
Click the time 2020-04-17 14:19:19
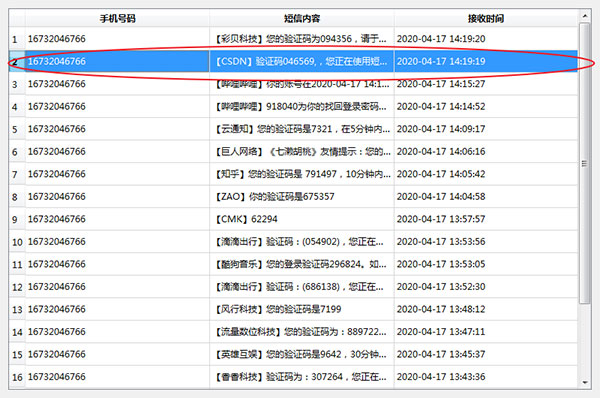[x=441, y=61]
